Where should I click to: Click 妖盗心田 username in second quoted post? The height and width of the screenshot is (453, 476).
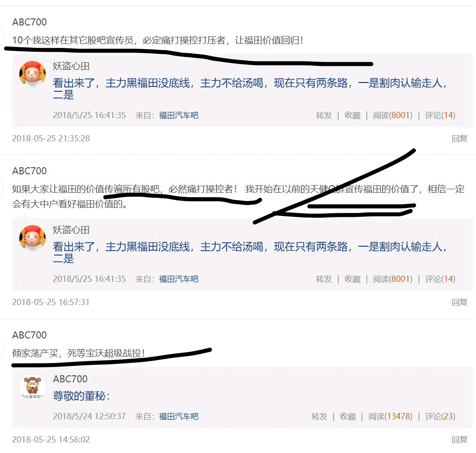(71, 230)
